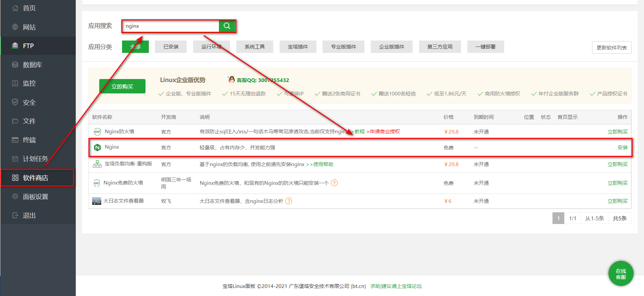Click the 更新软件列表 button
The width and height of the screenshot is (644, 296).
pyautogui.click(x=612, y=48)
